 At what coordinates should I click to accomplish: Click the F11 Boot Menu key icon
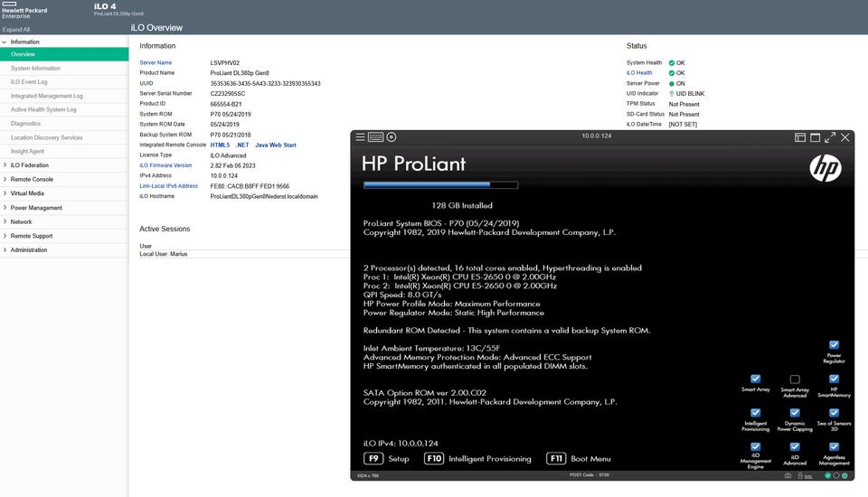click(556, 458)
